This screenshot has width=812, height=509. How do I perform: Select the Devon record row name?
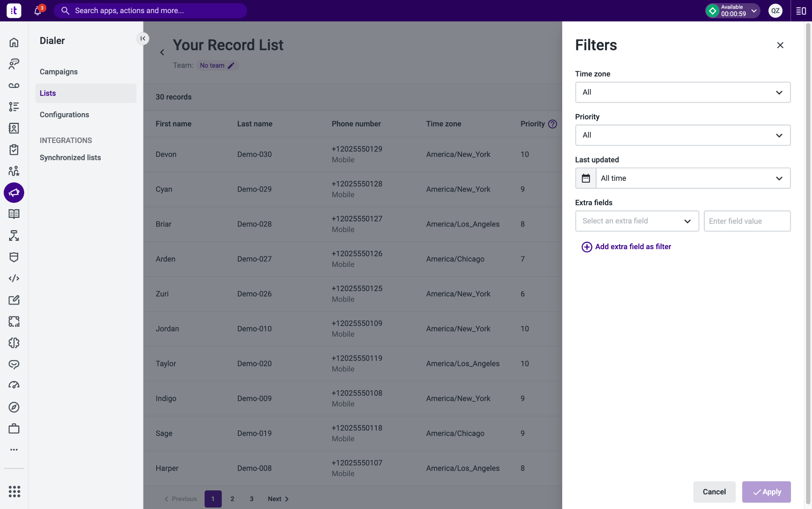click(x=166, y=154)
